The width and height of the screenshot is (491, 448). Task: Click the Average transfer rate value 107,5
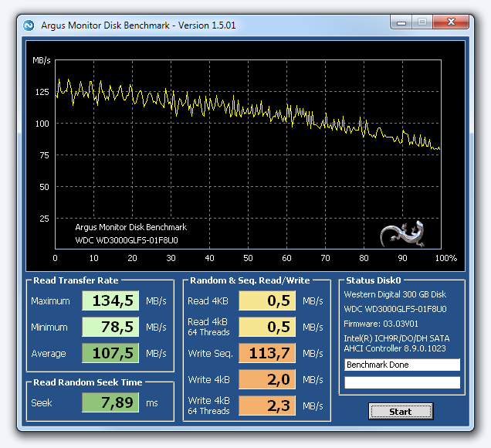click(110, 354)
